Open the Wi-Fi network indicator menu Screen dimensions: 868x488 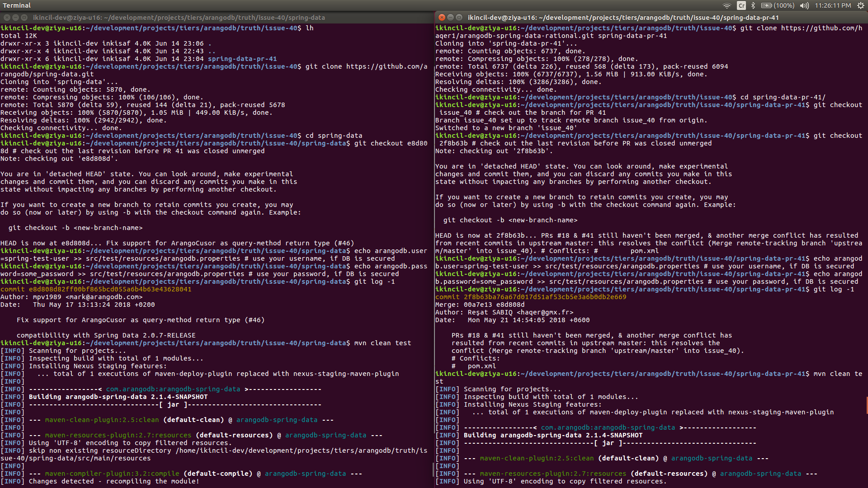tap(727, 5)
